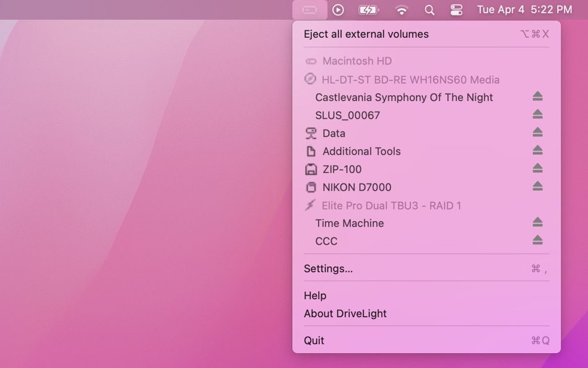Open Settings… from the DriveLight menu
Viewport: 588px width, 368px height.
(426, 269)
